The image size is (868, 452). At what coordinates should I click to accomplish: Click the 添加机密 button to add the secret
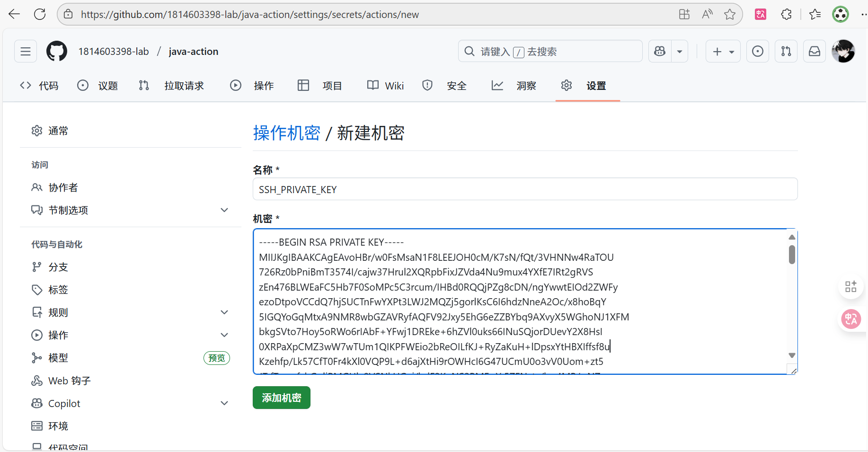point(281,398)
